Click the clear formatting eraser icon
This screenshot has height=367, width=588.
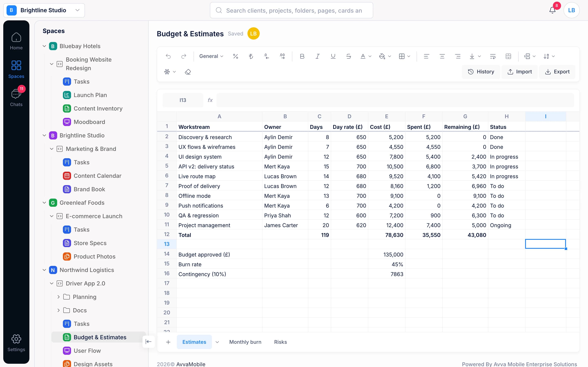coord(188,72)
